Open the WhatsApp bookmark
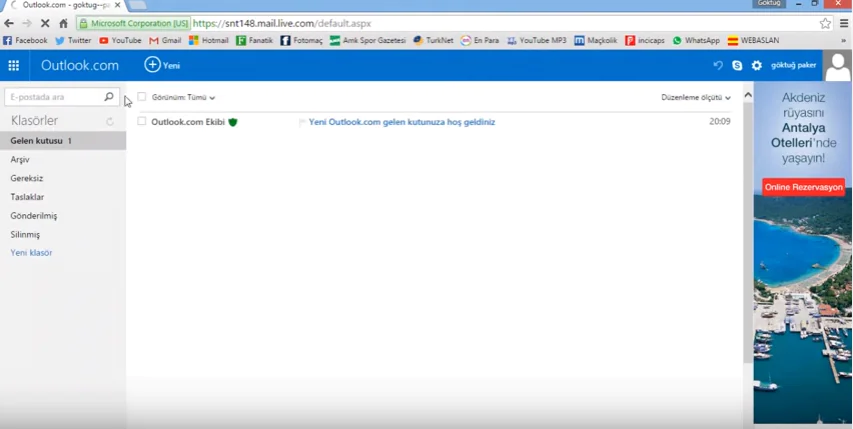This screenshot has height=429, width=853. [696, 40]
